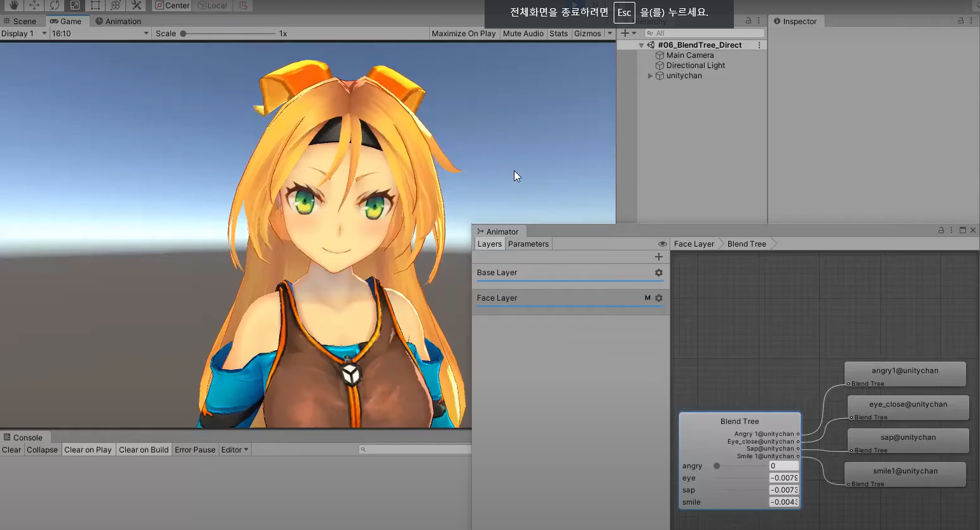
Task: Click the Animator tab
Action: pos(498,231)
